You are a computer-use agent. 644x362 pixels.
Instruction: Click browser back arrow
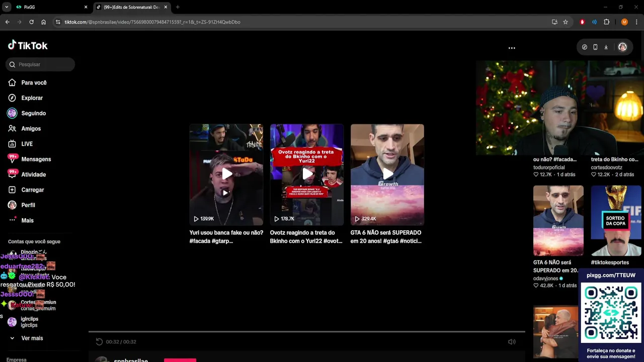(7, 22)
